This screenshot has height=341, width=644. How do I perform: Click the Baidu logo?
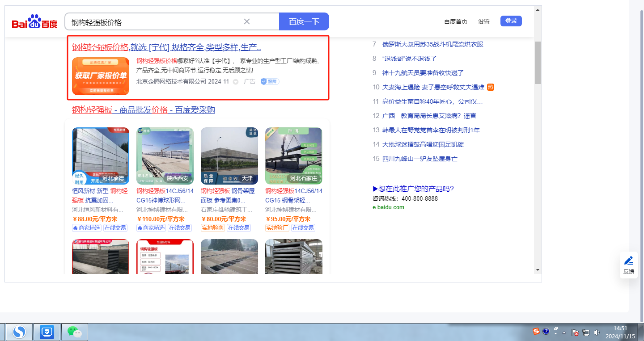pyautogui.click(x=34, y=21)
